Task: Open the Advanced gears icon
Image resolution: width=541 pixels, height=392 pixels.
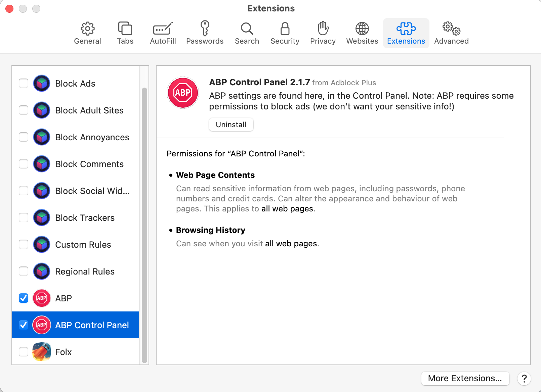Action: (451, 29)
